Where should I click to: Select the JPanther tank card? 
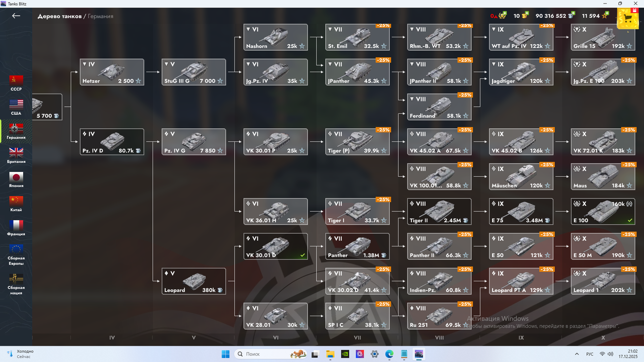[x=358, y=72]
